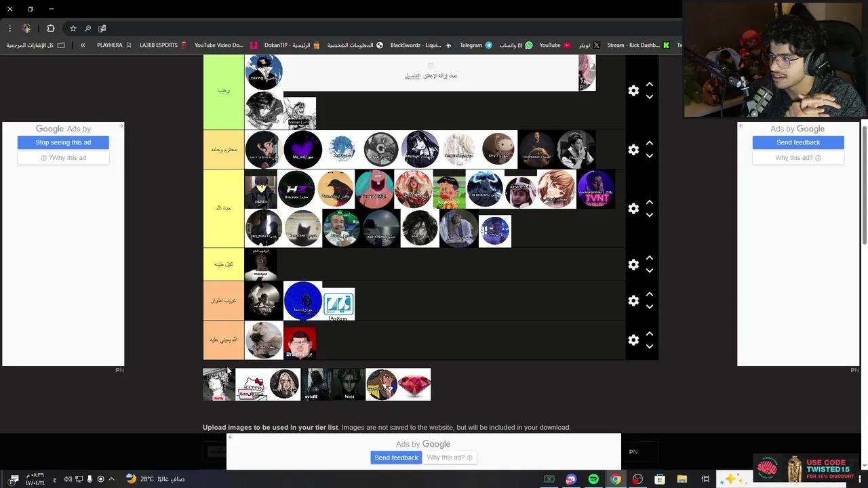Click the zoom magnifier icon in toolbar

[87, 28]
